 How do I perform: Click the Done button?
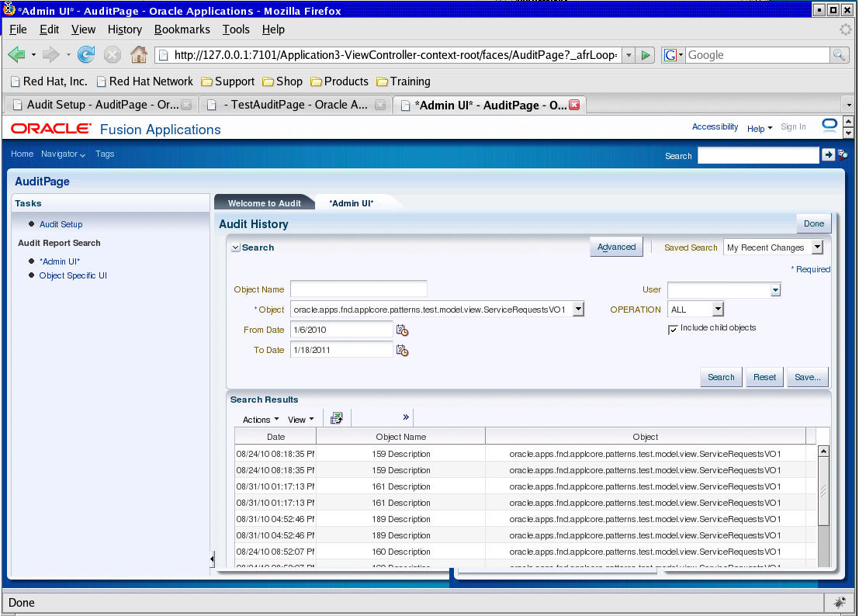coord(813,223)
